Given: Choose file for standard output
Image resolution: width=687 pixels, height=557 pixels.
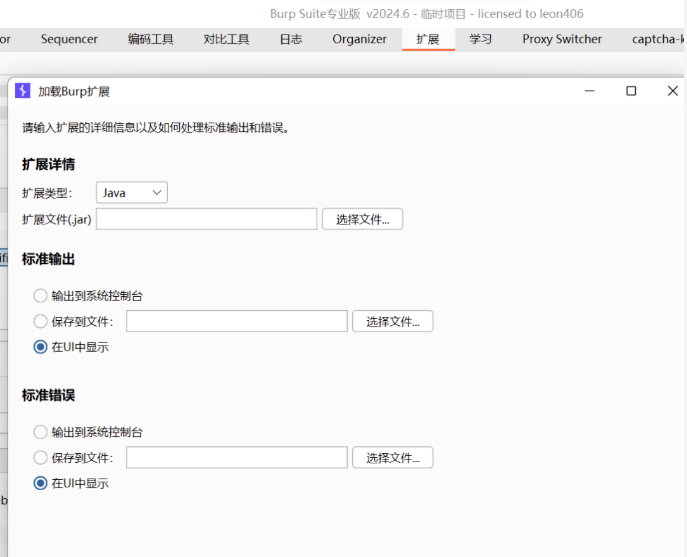Looking at the screenshot, I should pos(393,321).
